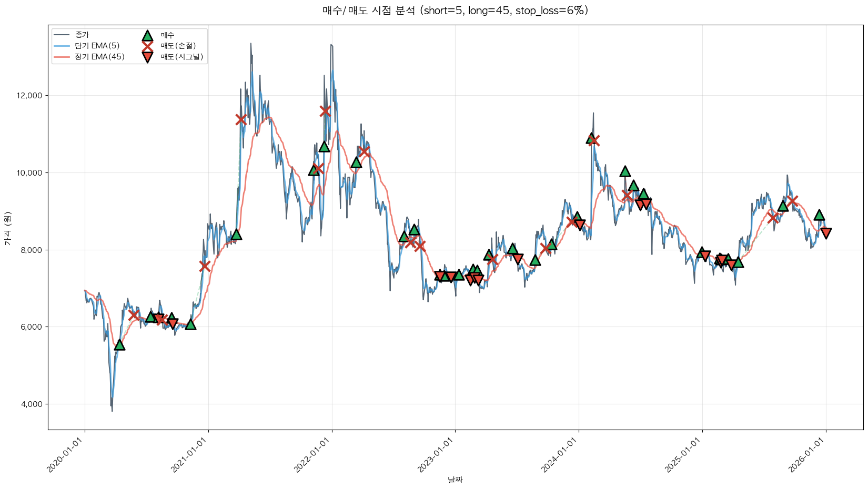Click the 종가 gray line sample in legend

[x=62, y=35]
